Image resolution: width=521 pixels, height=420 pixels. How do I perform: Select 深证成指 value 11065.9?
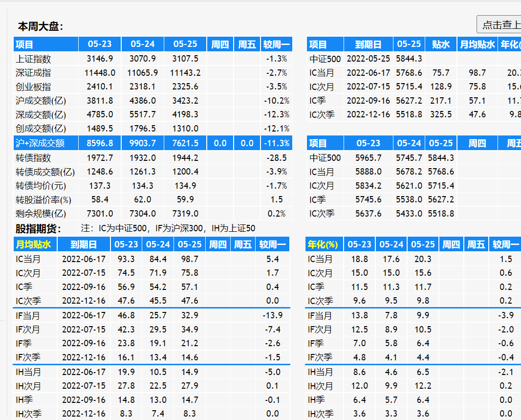pos(143,73)
